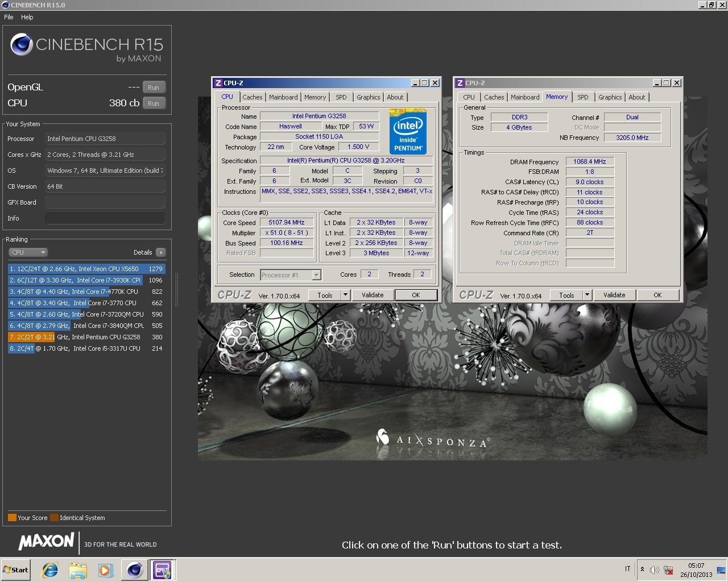Screen dimensions: 728x582
Task: Switch to CPU tab in right CPU-Z
Action: [469, 97]
